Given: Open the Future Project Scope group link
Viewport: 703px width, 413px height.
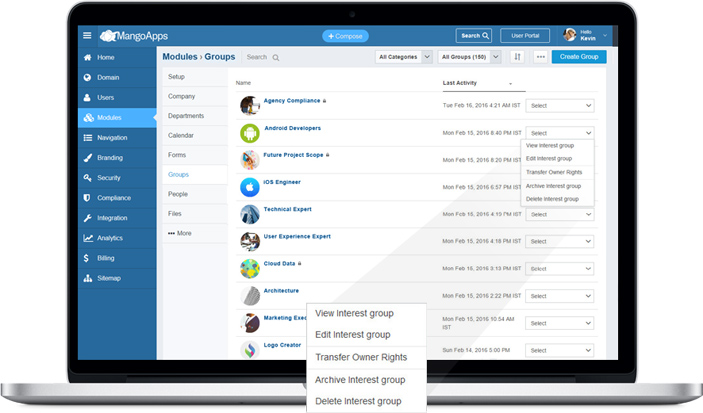Looking at the screenshot, I should [293, 155].
